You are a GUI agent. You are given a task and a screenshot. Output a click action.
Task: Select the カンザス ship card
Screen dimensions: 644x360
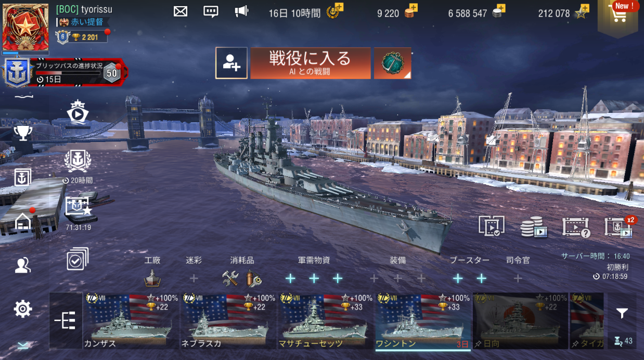(131, 320)
